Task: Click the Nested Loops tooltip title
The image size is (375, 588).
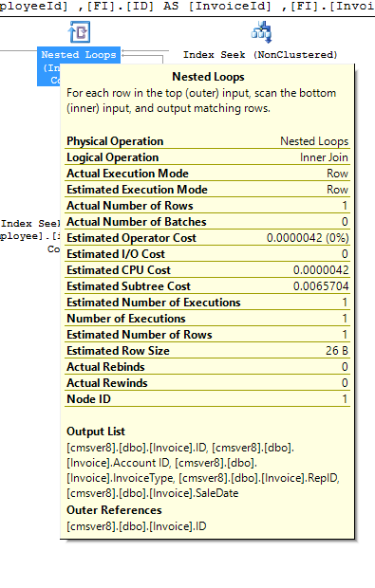Action: pos(208,77)
